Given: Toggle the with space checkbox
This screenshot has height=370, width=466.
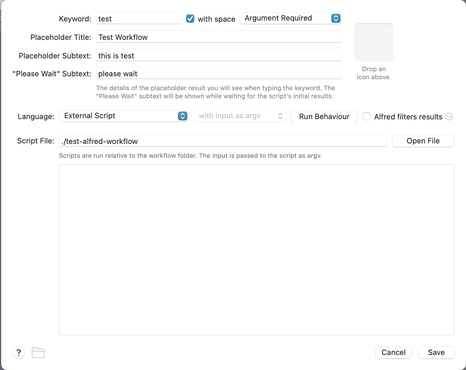Looking at the screenshot, I should click(190, 19).
